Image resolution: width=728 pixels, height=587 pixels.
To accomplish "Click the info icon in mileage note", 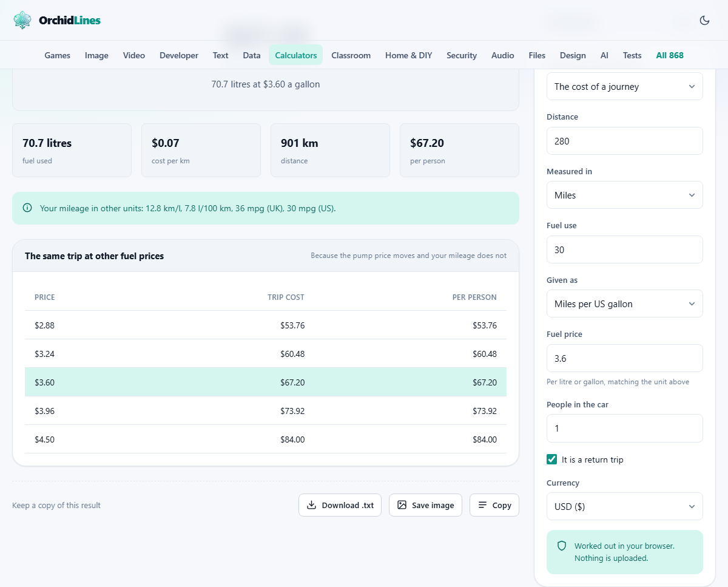I will pyautogui.click(x=27, y=208).
